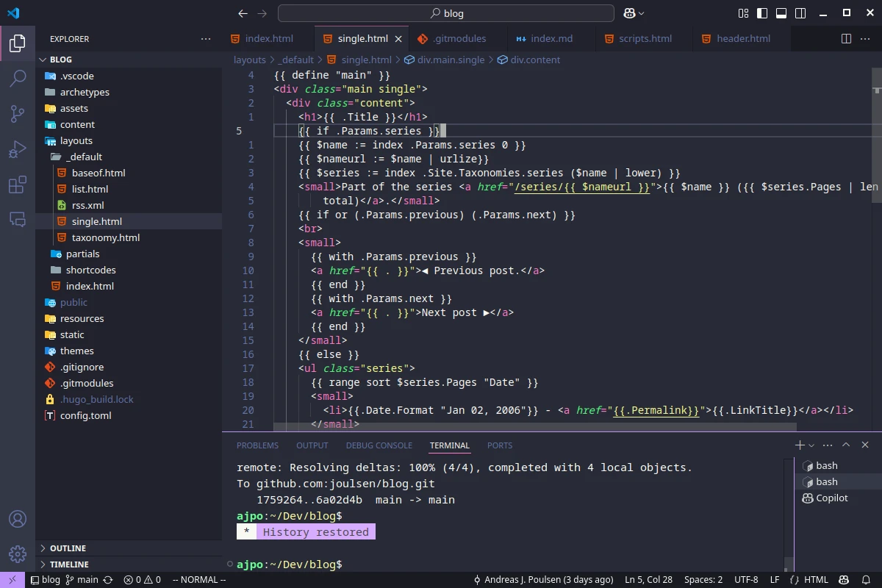Create a new terminal with plus icon
Image resolution: width=882 pixels, height=588 pixels.
click(800, 445)
